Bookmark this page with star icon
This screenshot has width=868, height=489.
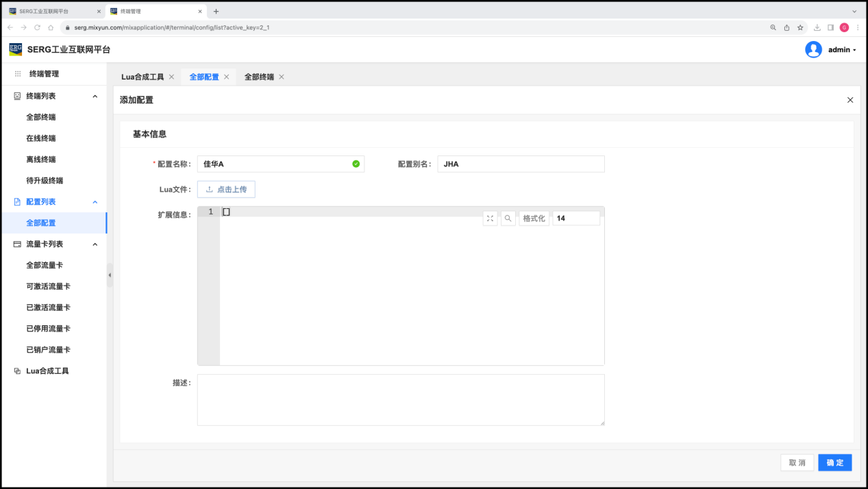click(800, 27)
